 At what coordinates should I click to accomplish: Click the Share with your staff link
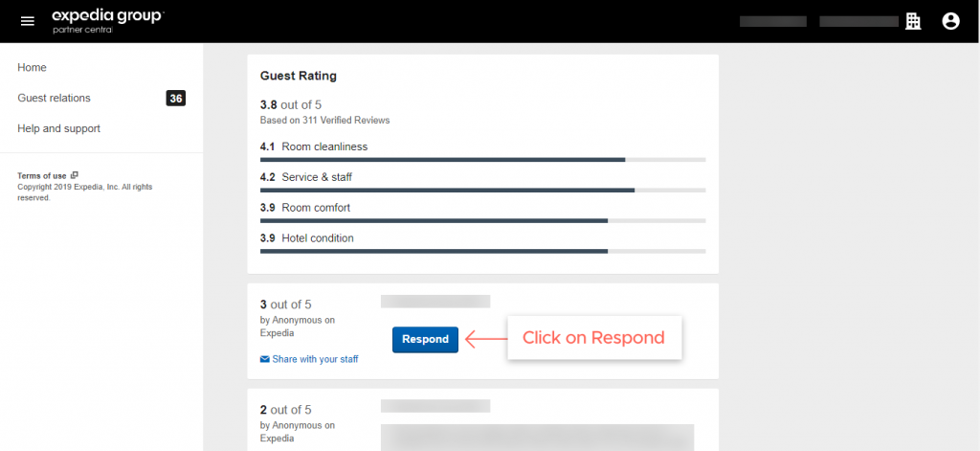(315, 359)
